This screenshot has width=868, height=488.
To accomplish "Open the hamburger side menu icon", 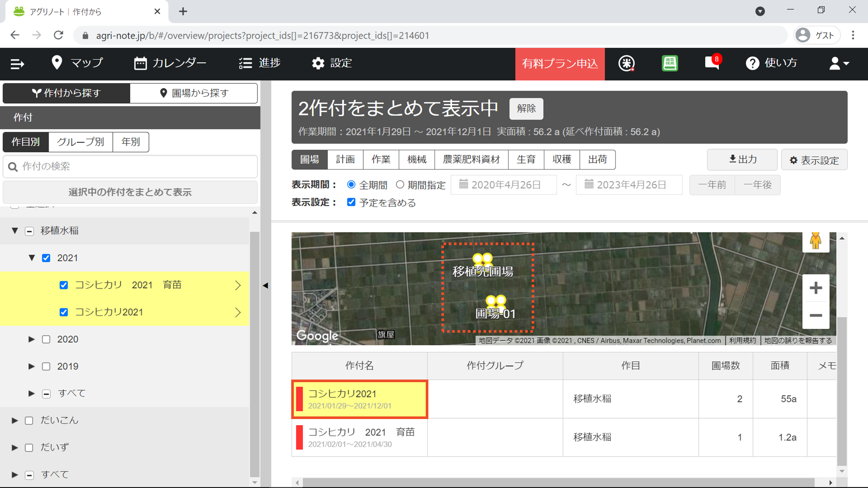I will click(x=17, y=64).
